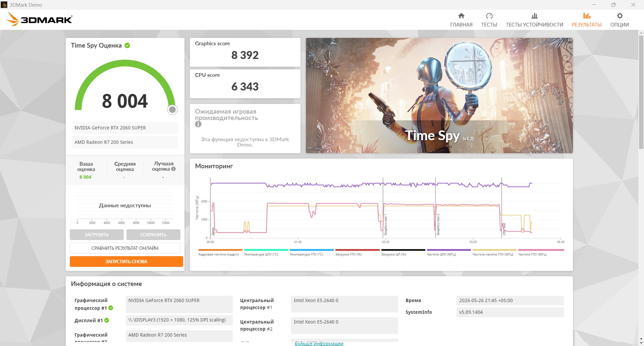Switch to the ТЕСТЫ tab
The image size is (644, 346).
pyautogui.click(x=489, y=20)
